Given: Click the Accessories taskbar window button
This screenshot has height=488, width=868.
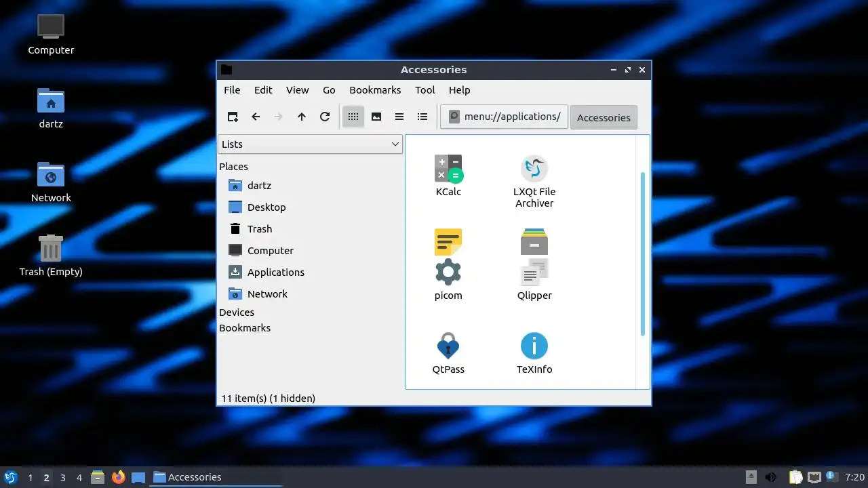Looking at the screenshot, I should pyautogui.click(x=216, y=477).
